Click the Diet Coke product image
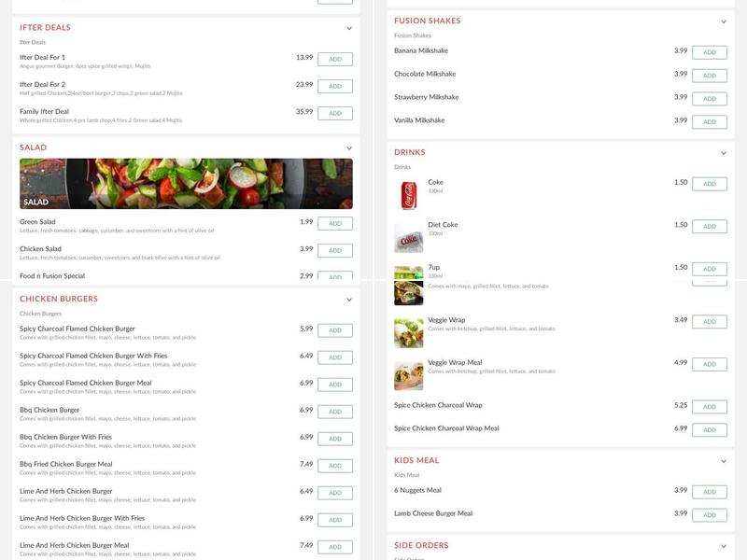Screen dimensions: 747x560 point(409,230)
